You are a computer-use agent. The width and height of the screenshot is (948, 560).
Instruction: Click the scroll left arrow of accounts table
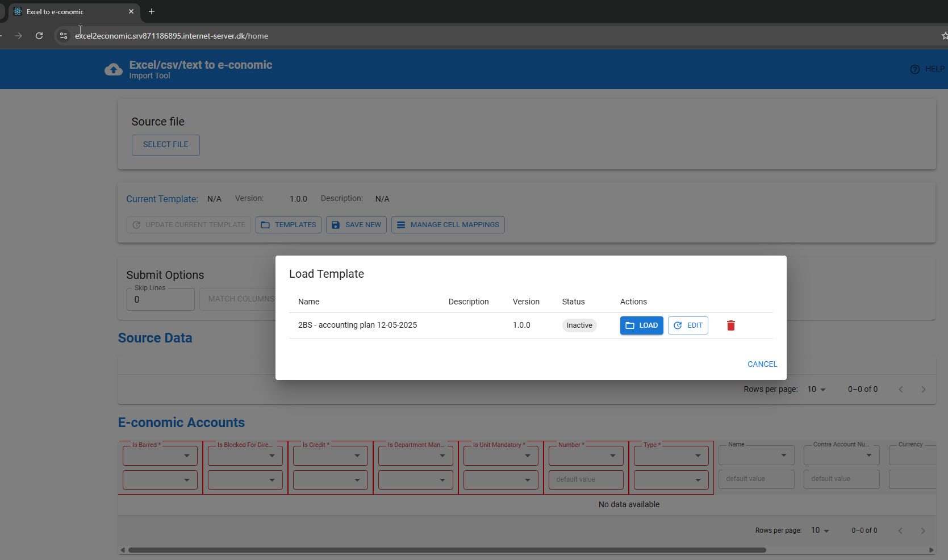tap(122, 550)
